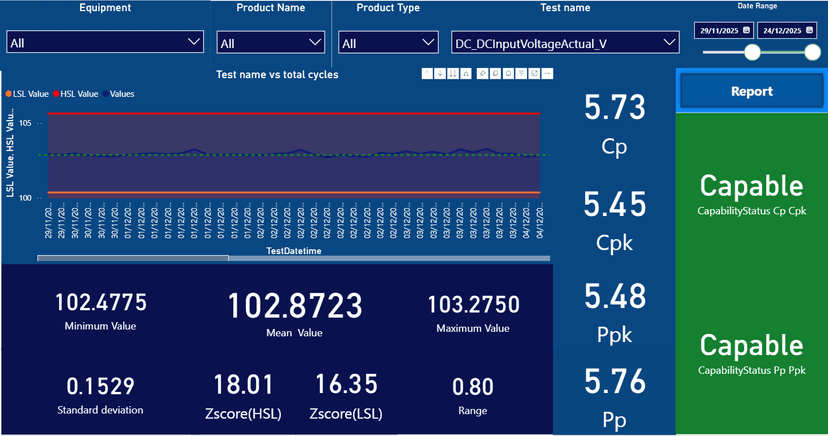Click the drill down arrow icon
Screen dimensions: 828x436
[x=441, y=74]
